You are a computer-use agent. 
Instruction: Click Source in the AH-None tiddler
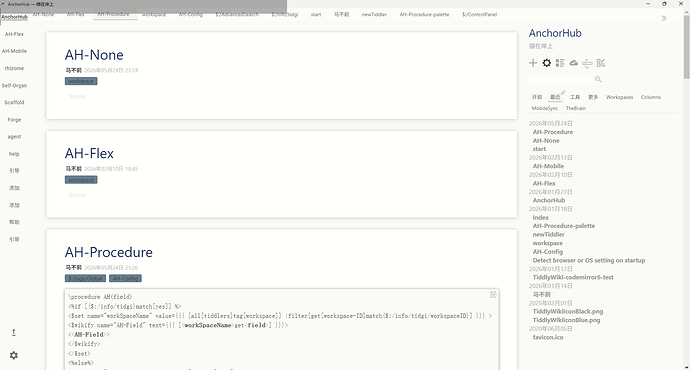(77, 96)
